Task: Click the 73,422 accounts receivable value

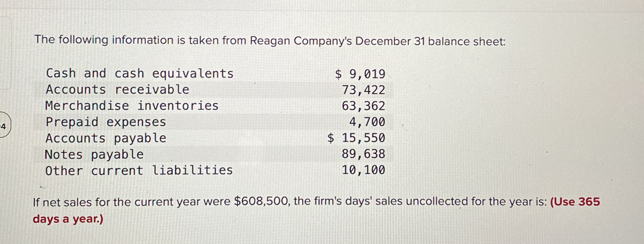Action: 363,90
